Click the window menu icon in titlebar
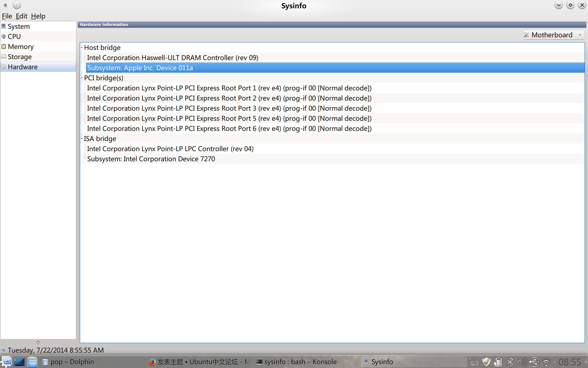 click(x=5, y=5)
